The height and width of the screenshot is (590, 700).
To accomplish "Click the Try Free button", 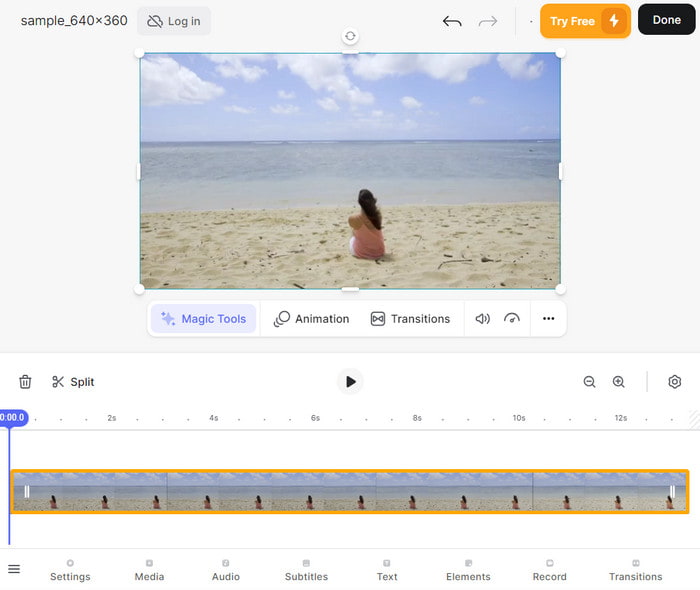I will point(585,21).
